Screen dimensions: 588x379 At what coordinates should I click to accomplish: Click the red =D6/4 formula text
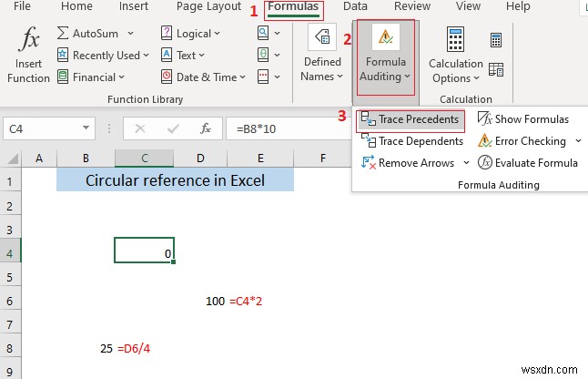click(x=134, y=348)
